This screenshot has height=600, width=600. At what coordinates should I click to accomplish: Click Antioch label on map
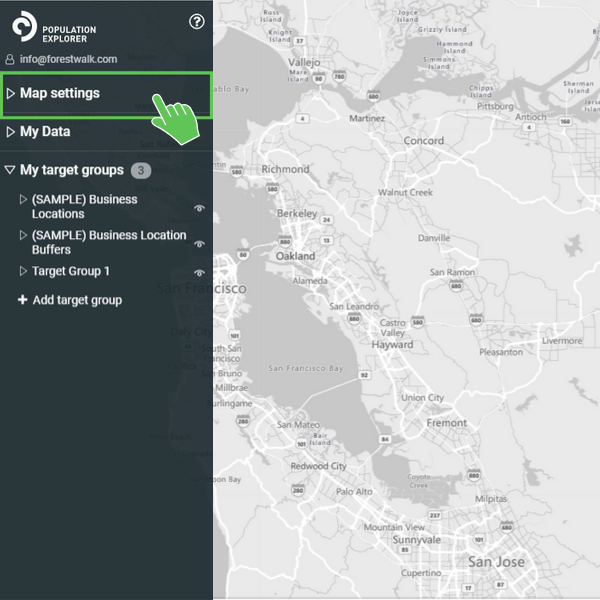pos(530,117)
